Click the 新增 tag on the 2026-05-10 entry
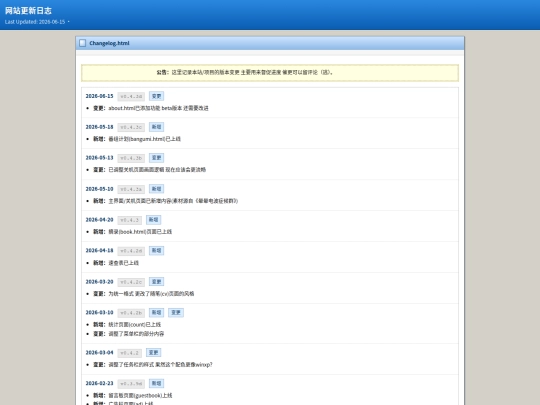The height and width of the screenshot is (405, 540). click(x=156, y=189)
